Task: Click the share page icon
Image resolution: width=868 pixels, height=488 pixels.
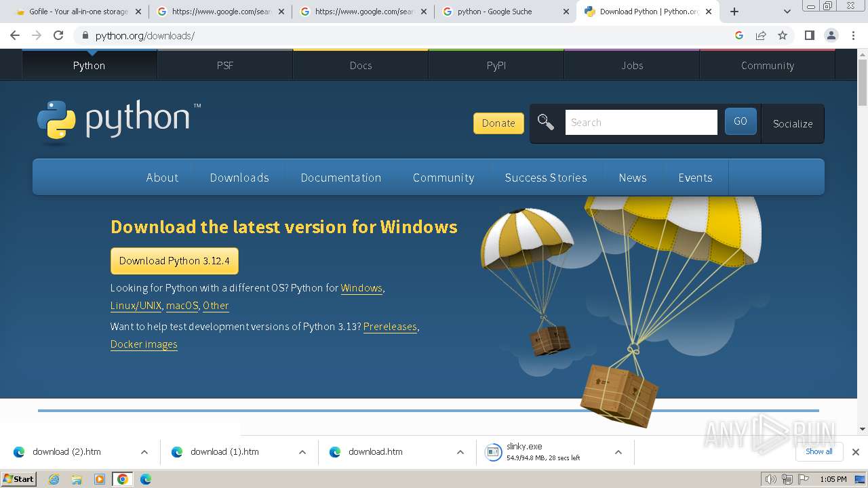Action: 761,35
